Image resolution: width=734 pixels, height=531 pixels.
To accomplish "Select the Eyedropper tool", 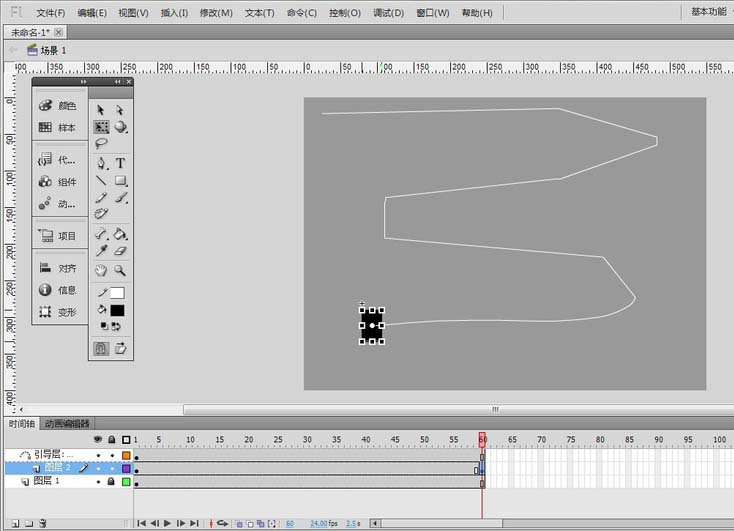I will tap(101, 251).
